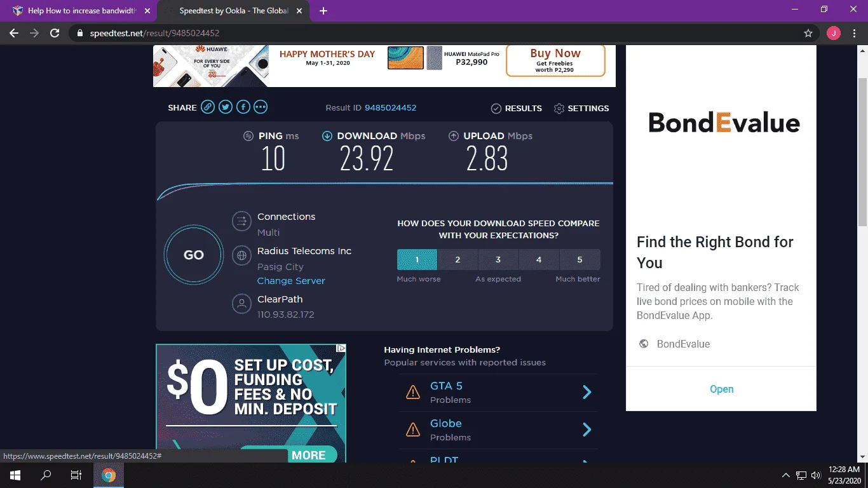Rate download speed as 2
Image resolution: width=868 pixels, height=488 pixels.
(x=458, y=260)
